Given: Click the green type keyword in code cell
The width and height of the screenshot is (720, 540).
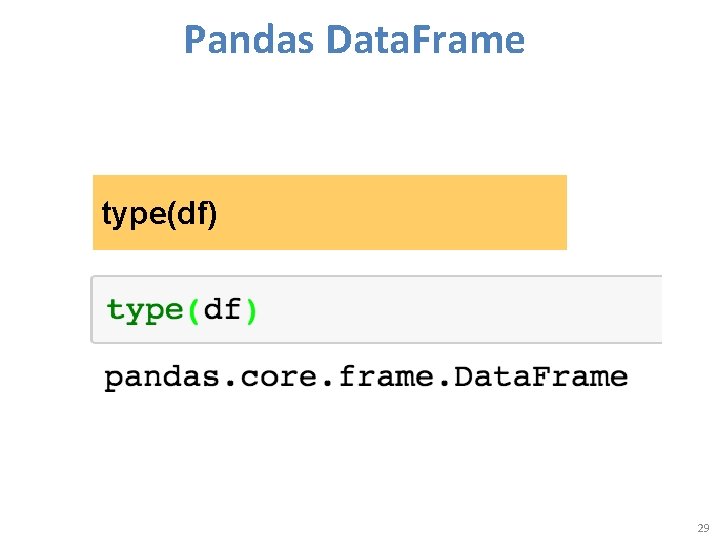Looking at the screenshot, I should (144, 310).
